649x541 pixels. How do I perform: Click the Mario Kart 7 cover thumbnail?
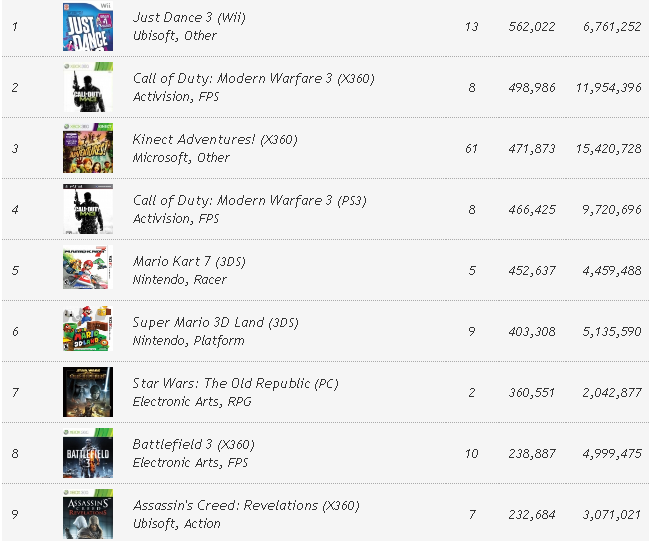[x=88, y=267]
